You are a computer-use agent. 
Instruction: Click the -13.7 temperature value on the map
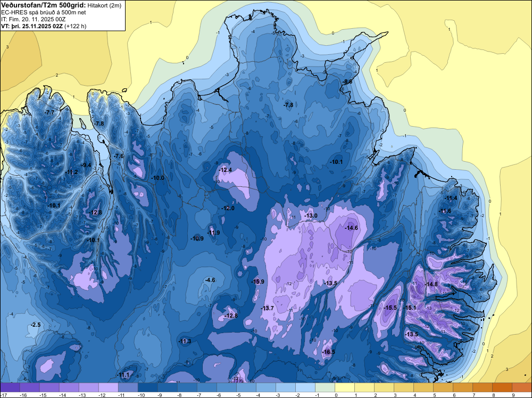pyautogui.click(x=267, y=308)
